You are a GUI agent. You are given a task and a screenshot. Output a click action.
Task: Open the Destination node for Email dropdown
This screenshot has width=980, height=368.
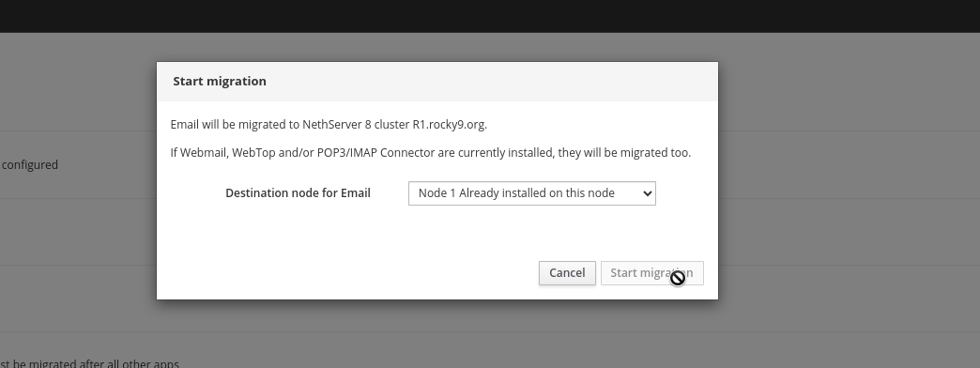[x=532, y=193]
